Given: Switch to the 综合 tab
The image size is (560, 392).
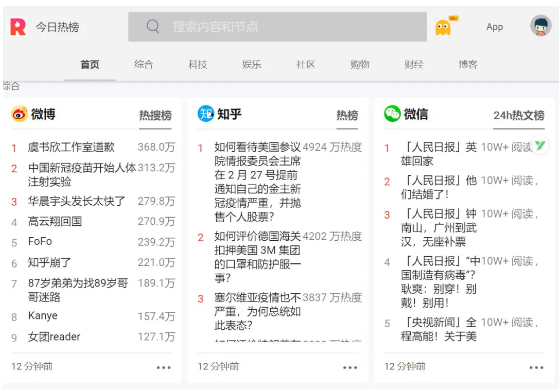Looking at the screenshot, I should tap(144, 65).
